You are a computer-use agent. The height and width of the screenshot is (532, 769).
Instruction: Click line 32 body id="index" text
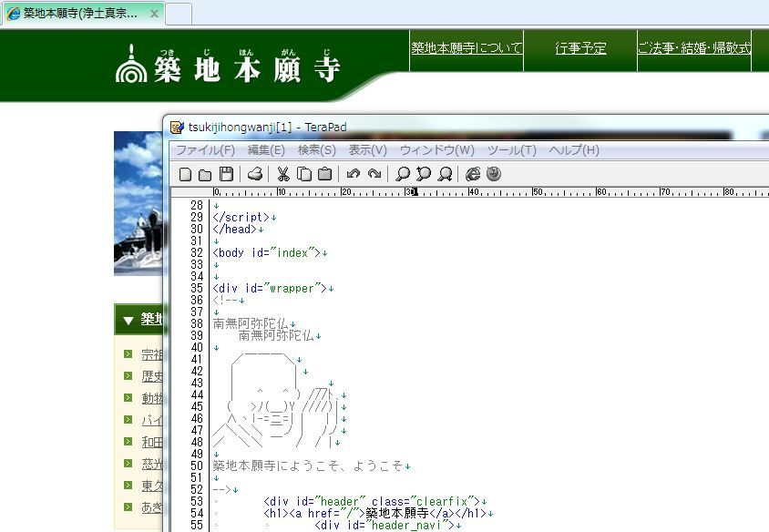(267, 253)
